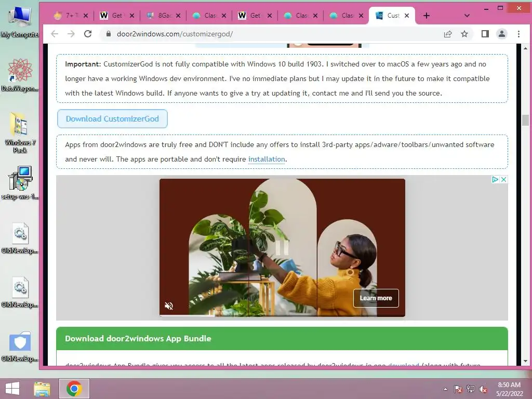Click Download CustomizerGod button
Viewport: 532px width, 399px height.
click(x=112, y=119)
